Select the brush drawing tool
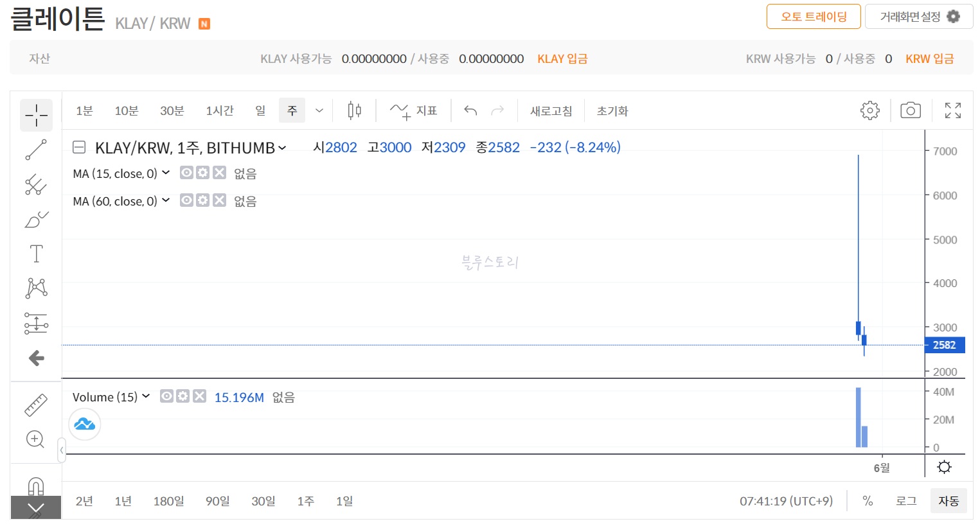 (36, 219)
